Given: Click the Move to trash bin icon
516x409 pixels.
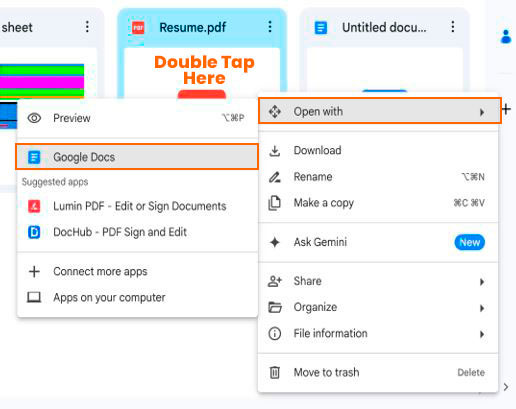Looking at the screenshot, I should click(x=275, y=372).
